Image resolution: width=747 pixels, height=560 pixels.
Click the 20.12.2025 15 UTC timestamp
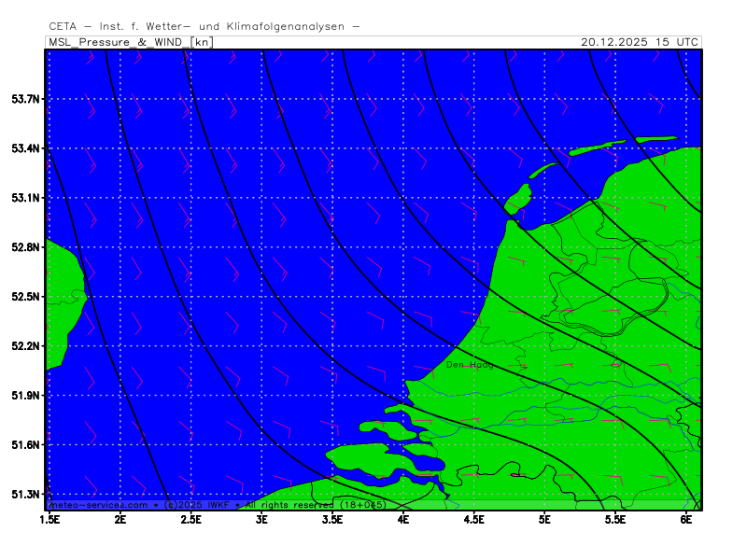pos(639,42)
